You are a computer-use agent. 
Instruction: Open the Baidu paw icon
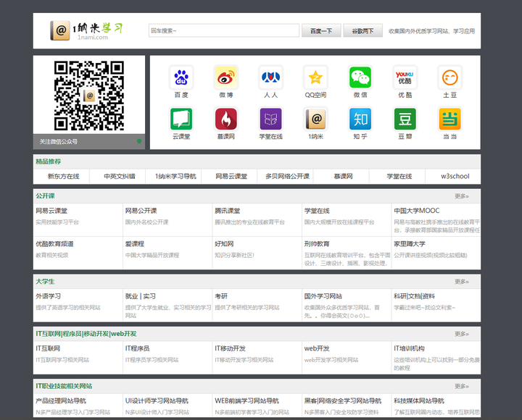coord(181,77)
